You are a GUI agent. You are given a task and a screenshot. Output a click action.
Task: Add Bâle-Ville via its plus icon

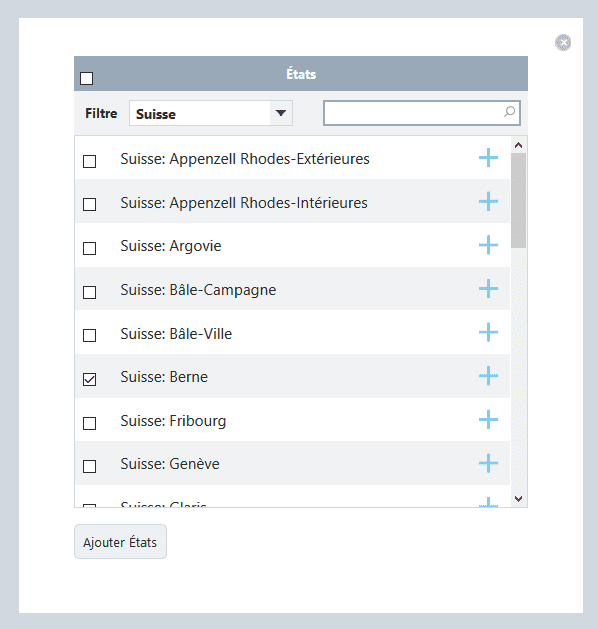click(488, 332)
